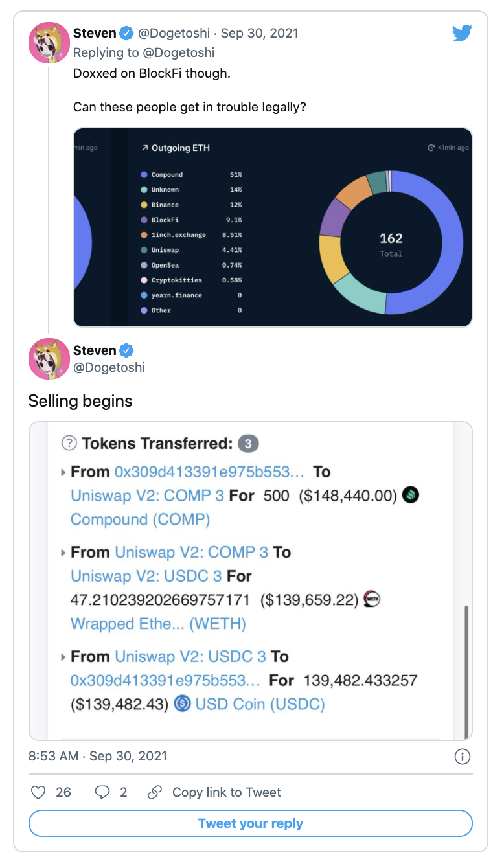
Task: Open the Outgoing ETH chart image
Action: pyautogui.click(x=272, y=227)
